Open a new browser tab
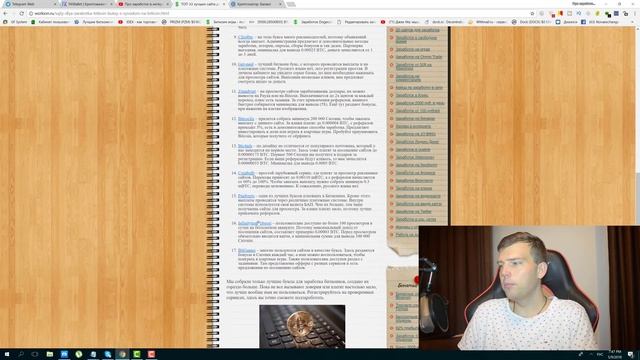640x360 pixels. point(291,4)
